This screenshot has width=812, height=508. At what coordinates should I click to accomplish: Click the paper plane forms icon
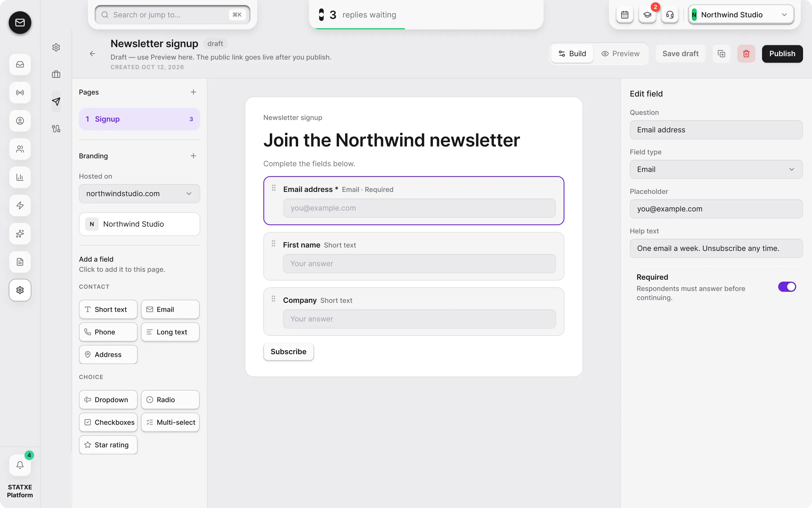tap(56, 101)
